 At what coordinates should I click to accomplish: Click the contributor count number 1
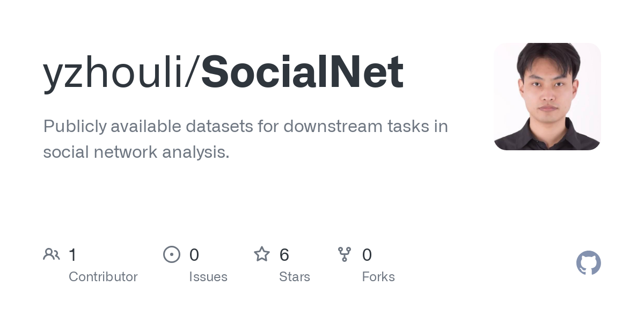tap(73, 255)
